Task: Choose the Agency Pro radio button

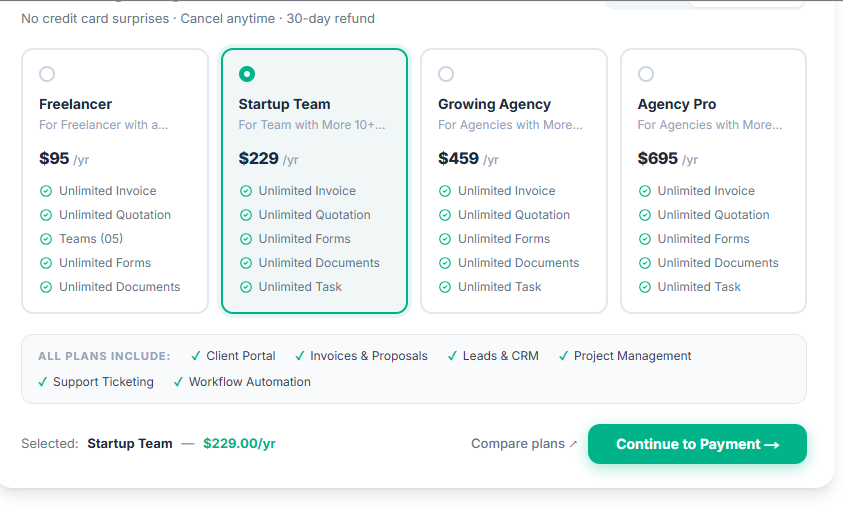Action: tap(646, 74)
